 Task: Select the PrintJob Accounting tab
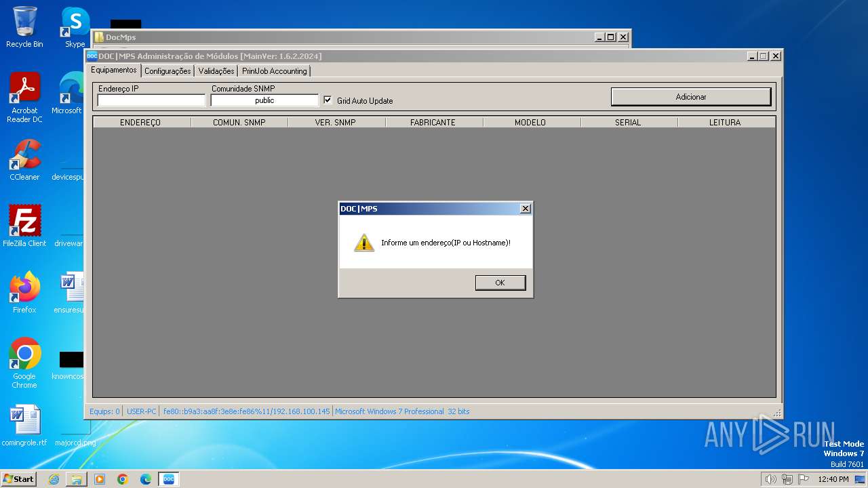coord(275,70)
